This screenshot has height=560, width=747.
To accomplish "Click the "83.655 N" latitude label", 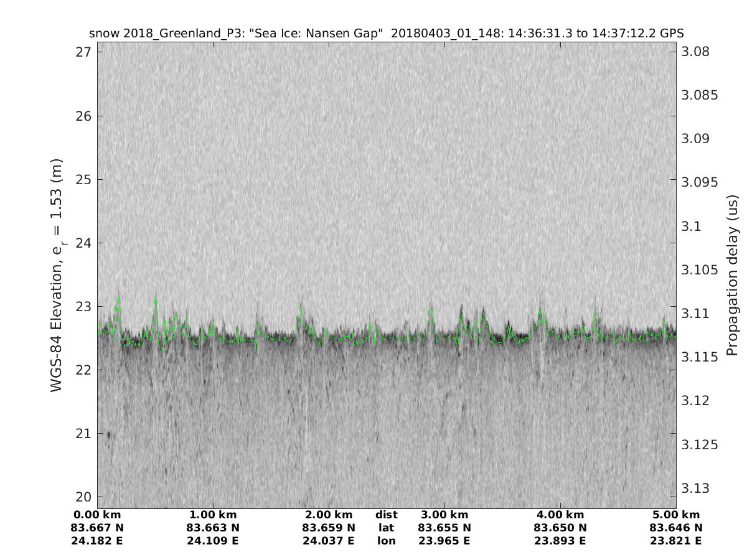I will [444, 528].
